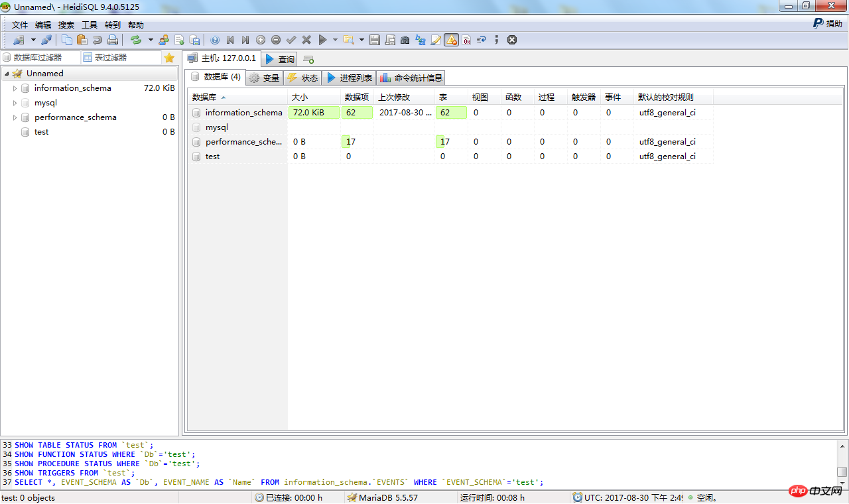Viewport: 849px width, 504px height.
Task: Toggle the highlighted warning icon in toolbar
Action: point(451,40)
